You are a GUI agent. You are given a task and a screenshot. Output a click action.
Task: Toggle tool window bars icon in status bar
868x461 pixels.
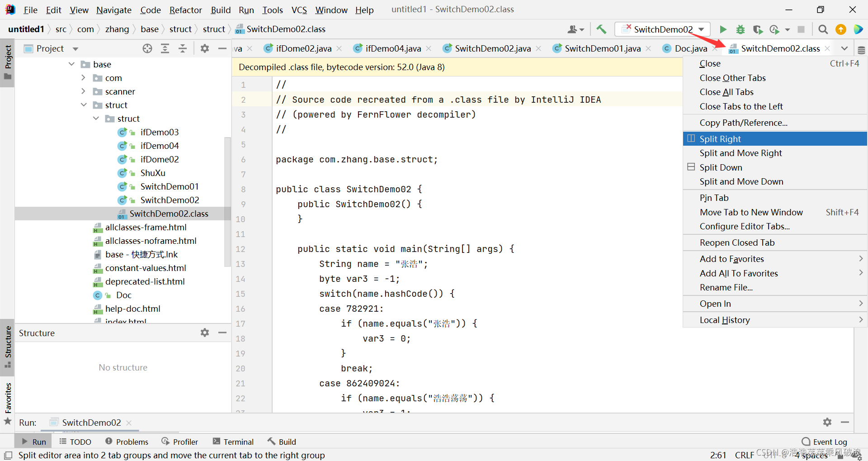click(8, 455)
